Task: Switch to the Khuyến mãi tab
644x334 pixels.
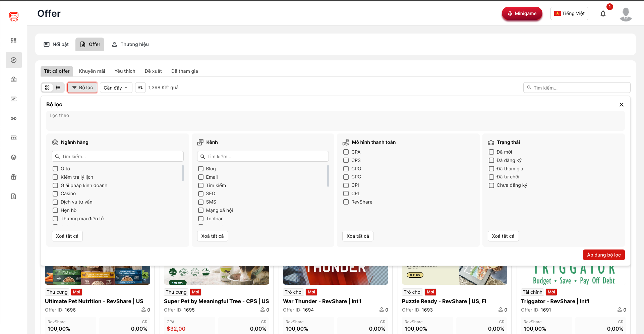Action: (92, 71)
